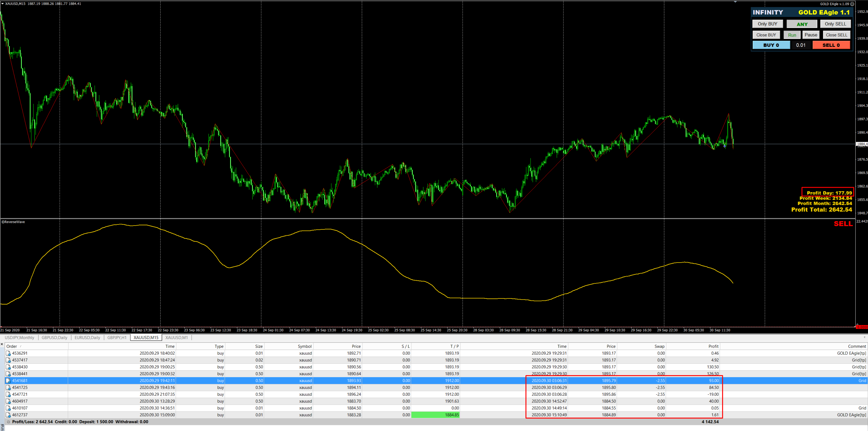Click order 4612737 document icon
868x431 pixels.
(8, 415)
